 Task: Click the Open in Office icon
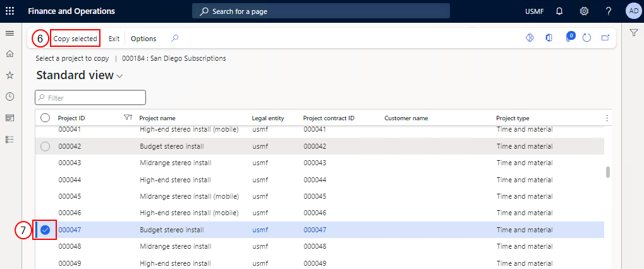549,38
